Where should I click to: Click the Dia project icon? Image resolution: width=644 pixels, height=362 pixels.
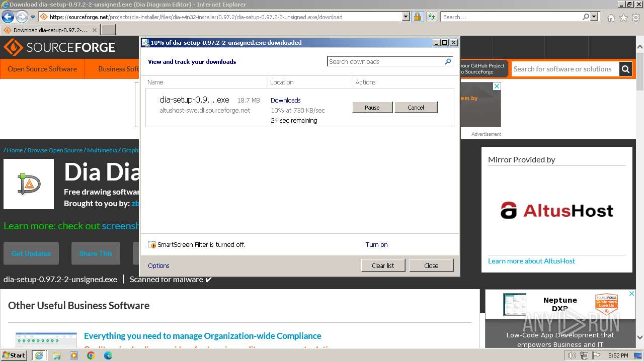pos(29,184)
